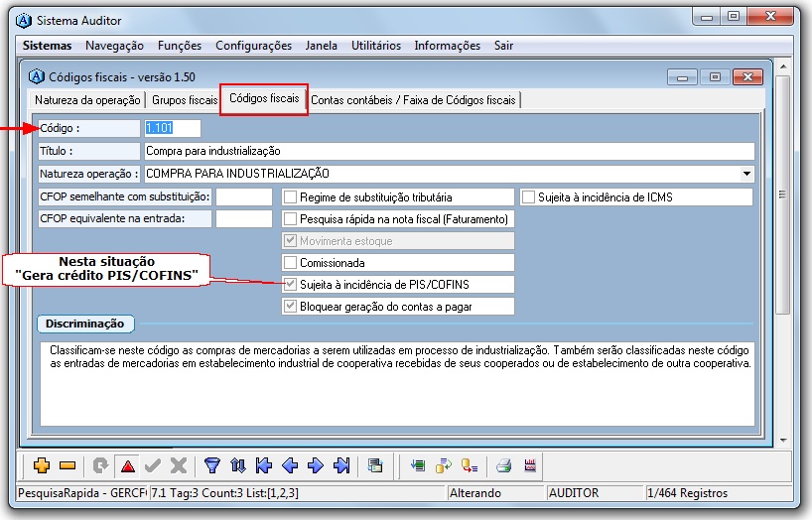This screenshot has width=812, height=520.
Task: Click the red triangle edit icon
Action: (128, 466)
